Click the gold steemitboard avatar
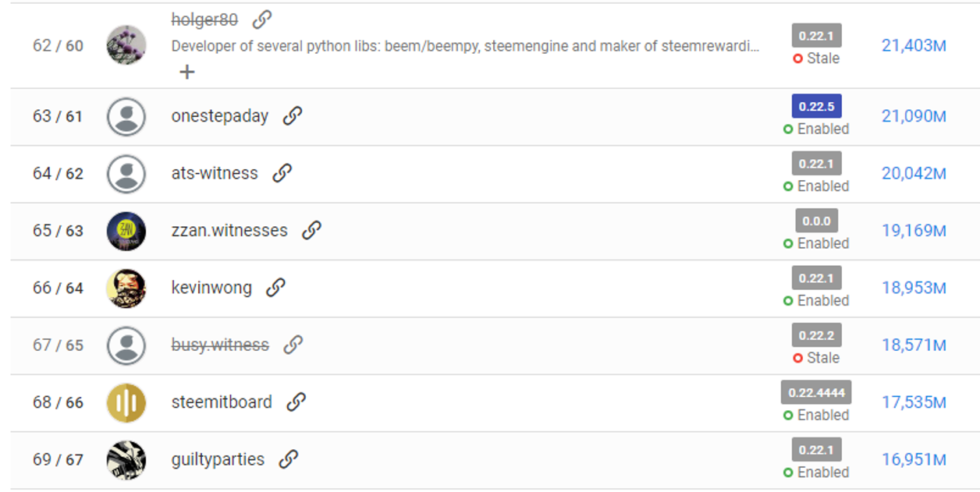980x492 pixels. (x=126, y=402)
